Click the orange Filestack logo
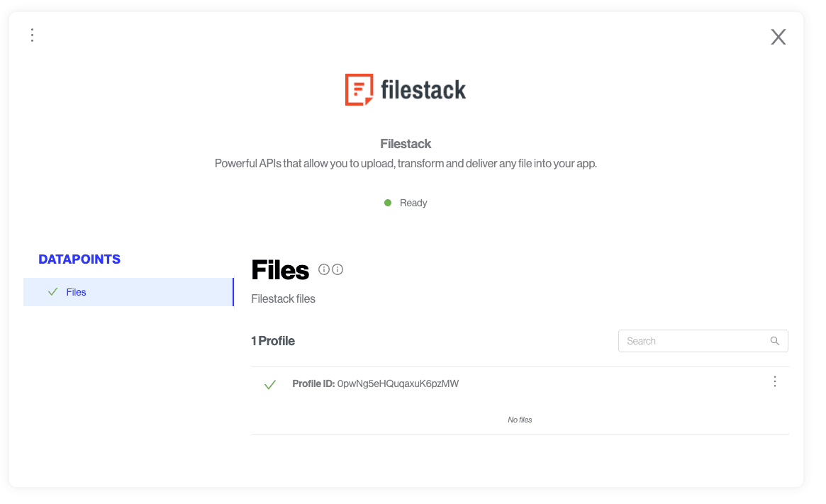This screenshot has height=504, width=826. pos(359,90)
